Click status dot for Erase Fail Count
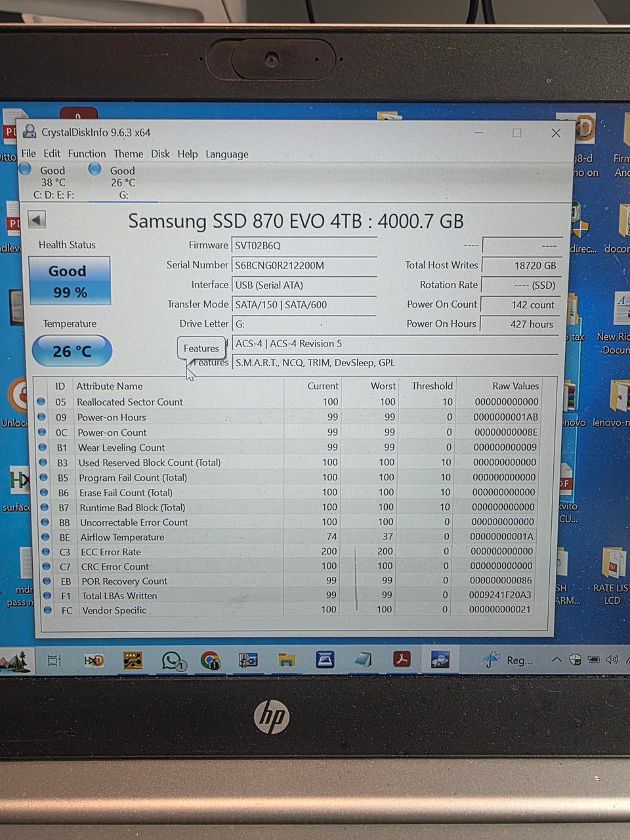This screenshot has width=630, height=840. point(44,492)
